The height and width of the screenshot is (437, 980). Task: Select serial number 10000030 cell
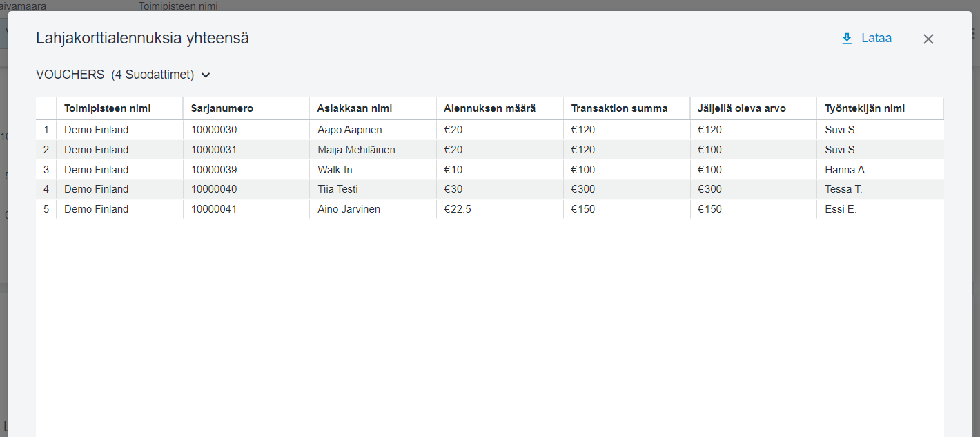[214, 130]
